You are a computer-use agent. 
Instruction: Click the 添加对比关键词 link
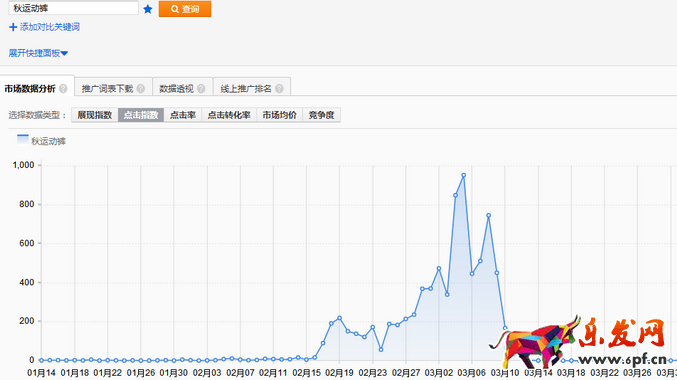pyautogui.click(x=49, y=27)
